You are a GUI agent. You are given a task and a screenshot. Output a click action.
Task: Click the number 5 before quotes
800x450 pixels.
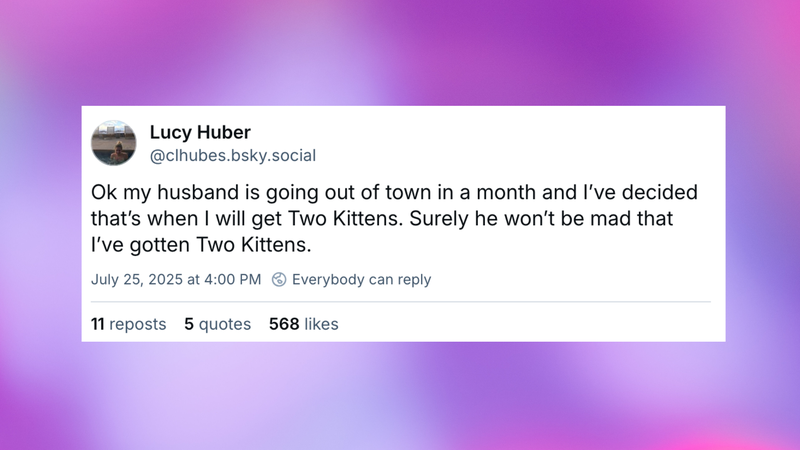click(x=188, y=324)
